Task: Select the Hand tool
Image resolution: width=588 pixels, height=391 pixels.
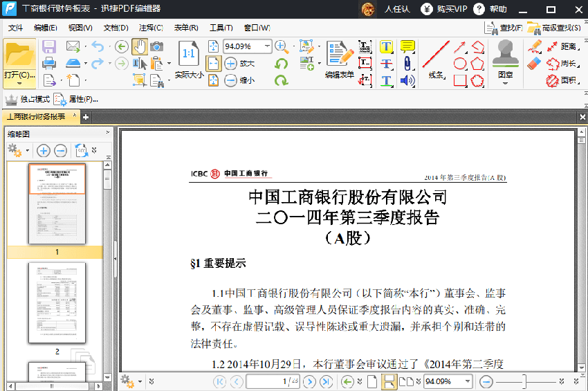Action: pos(140,47)
